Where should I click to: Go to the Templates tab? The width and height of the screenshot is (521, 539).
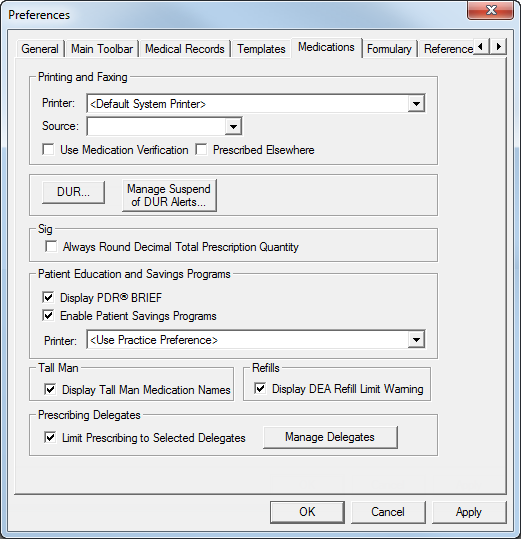(x=261, y=49)
